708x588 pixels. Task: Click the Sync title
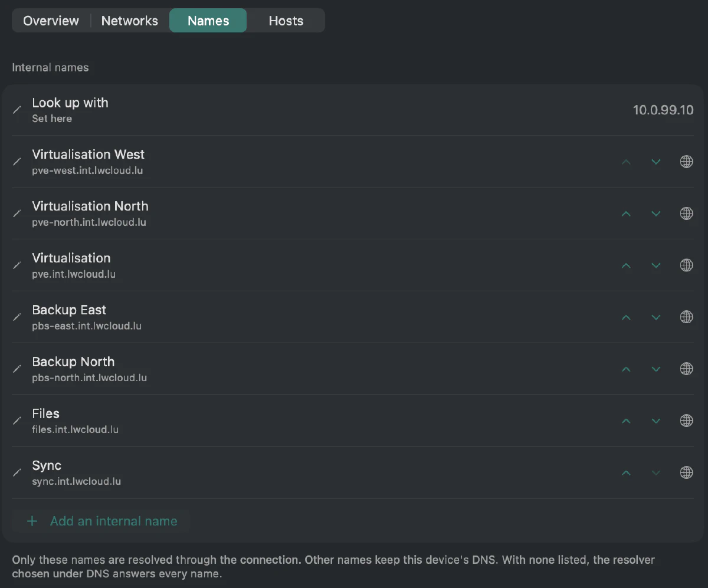pos(47,466)
